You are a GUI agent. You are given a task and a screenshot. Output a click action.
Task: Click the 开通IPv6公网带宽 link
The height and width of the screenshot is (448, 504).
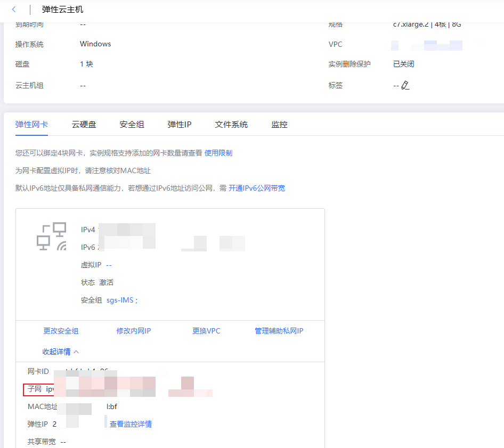[x=257, y=188]
